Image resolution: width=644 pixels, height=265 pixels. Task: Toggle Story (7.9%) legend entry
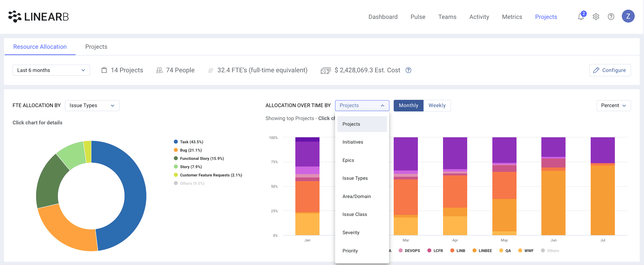(x=188, y=166)
